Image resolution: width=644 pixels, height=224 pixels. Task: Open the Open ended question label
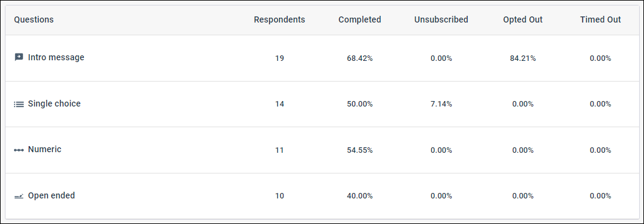coord(51,195)
